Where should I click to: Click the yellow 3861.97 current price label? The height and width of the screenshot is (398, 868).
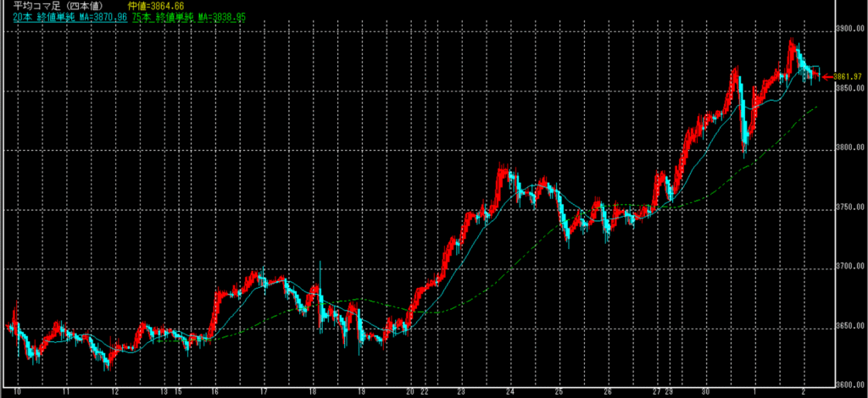coord(849,76)
